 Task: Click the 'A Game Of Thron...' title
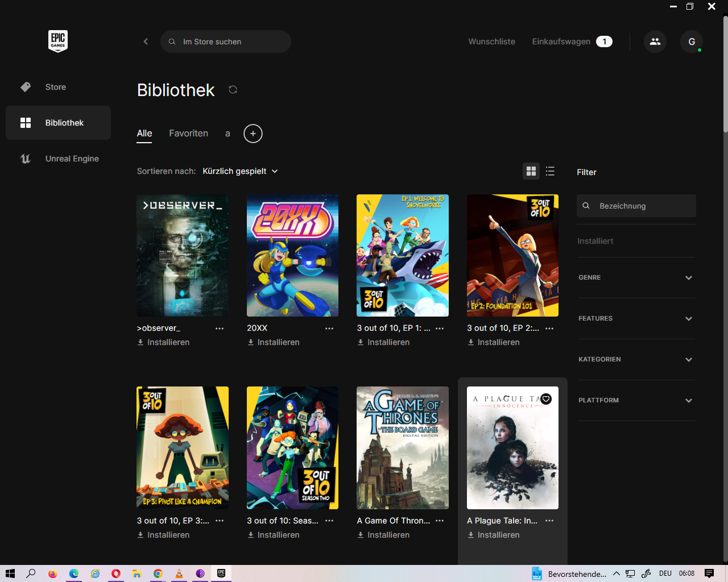394,521
